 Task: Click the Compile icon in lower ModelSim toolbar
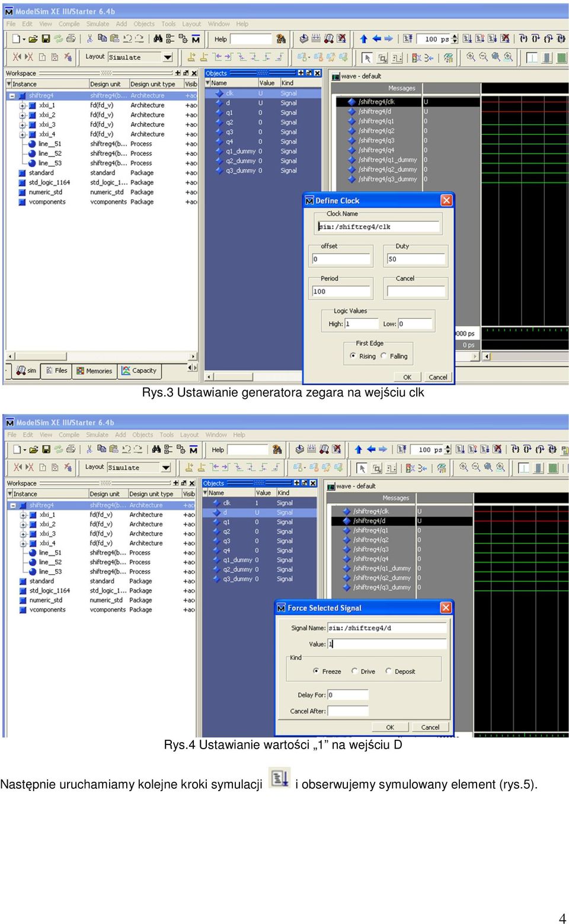click(x=299, y=450)
